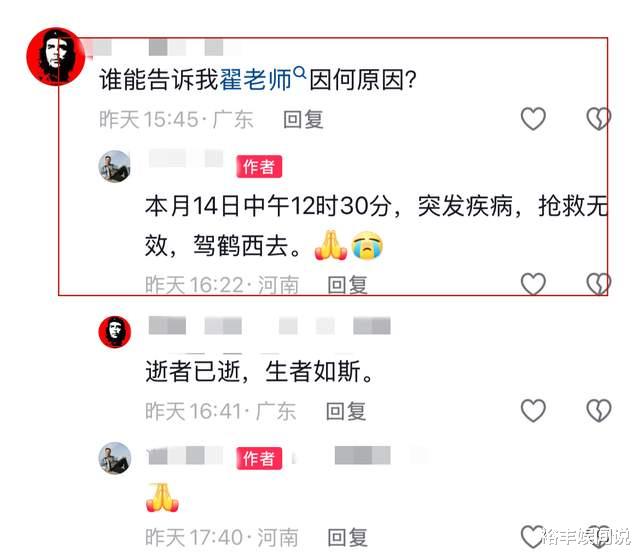
Task: Select the comment text 逝者已逝，生者如斯
Action: click(x=259, y=371)
